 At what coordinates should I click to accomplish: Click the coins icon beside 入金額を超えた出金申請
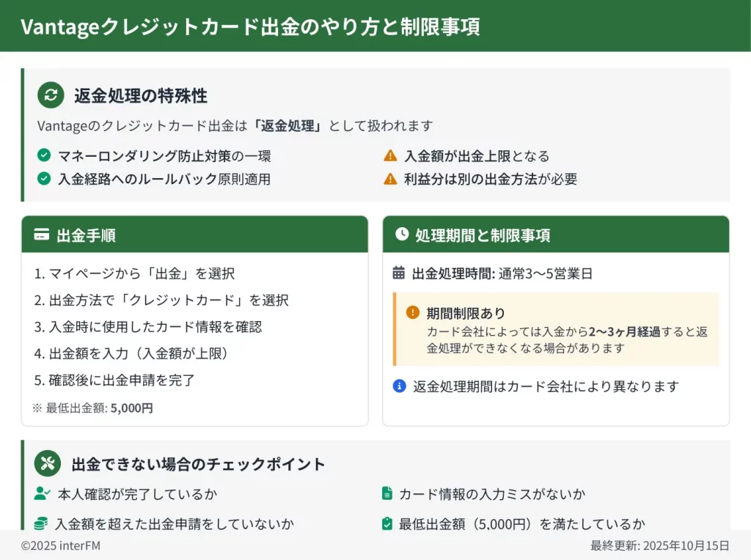point(41,523)
